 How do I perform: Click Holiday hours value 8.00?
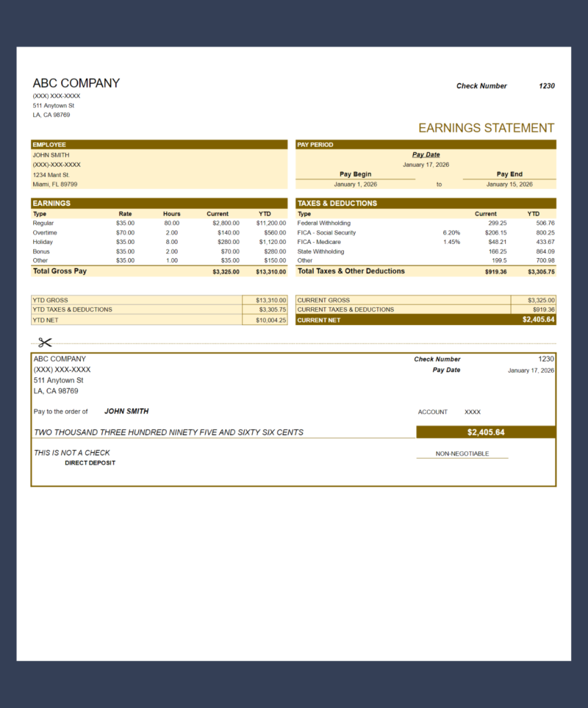point(171,242)
